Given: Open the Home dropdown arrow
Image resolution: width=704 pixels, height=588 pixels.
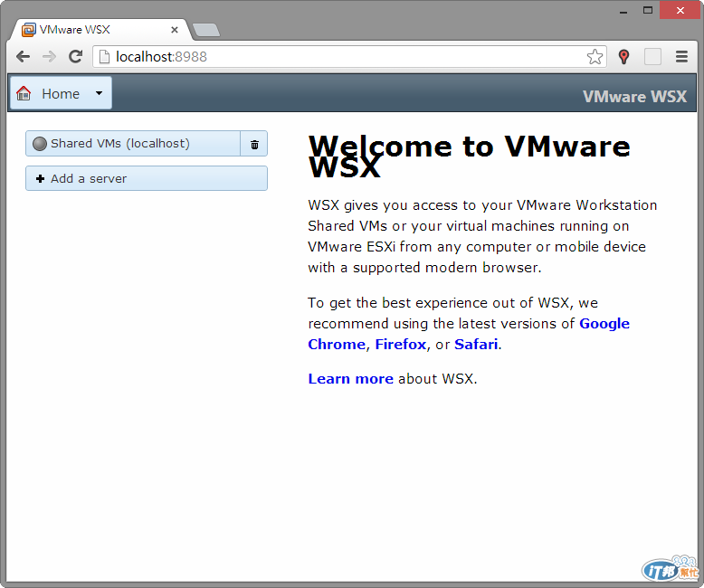Looking at the screenshot, I should pos(100,93).
